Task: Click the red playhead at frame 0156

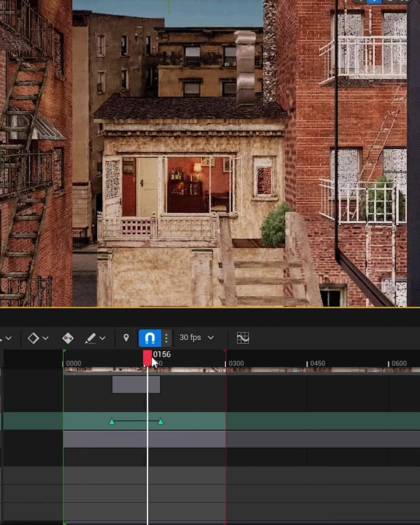Action: (x=147, y=358)
